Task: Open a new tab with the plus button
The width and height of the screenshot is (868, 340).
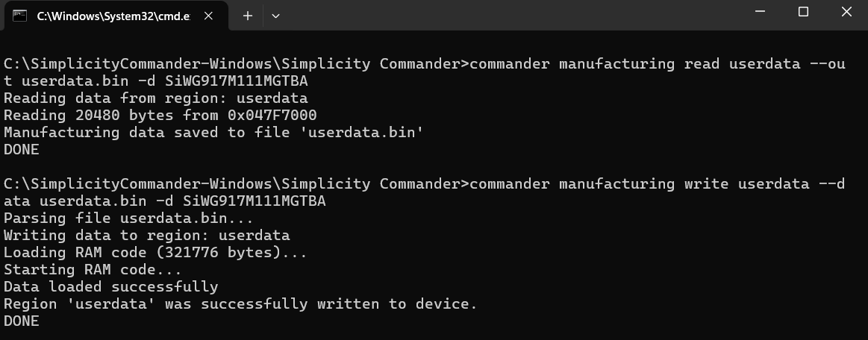Action: click(x=248, y=15)
